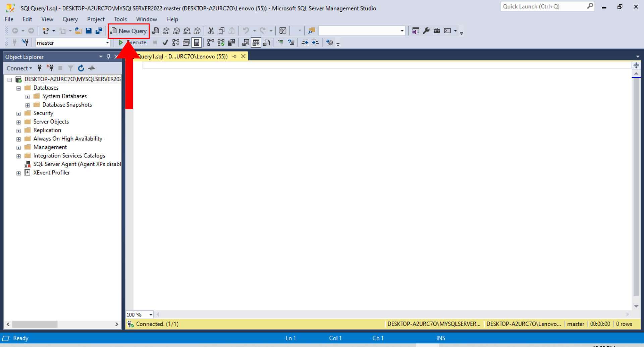The height and width of the screenshot is (347, 644).
Task: Open the zoom percentage selector at editor bottom
Action: pos(150,314)
